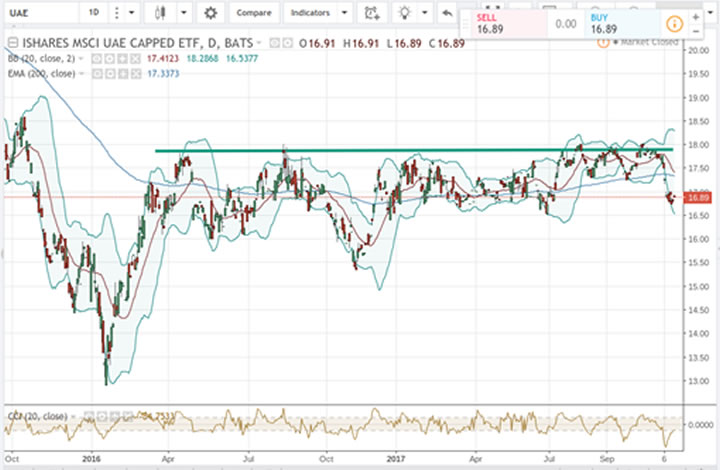Screen dimensions: 720x470
Task: Open the EMA (200, close) dropdown arrow
Action: tap(81, 73)
